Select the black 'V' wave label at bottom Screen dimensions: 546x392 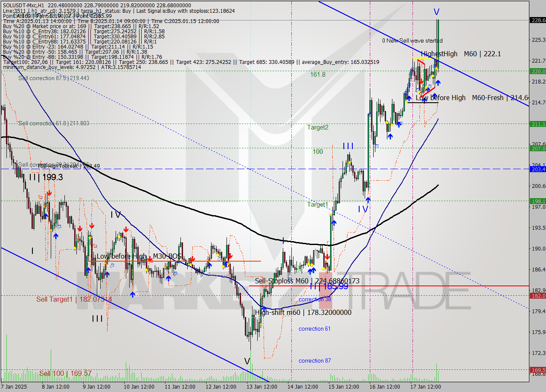tap(247, 361)
